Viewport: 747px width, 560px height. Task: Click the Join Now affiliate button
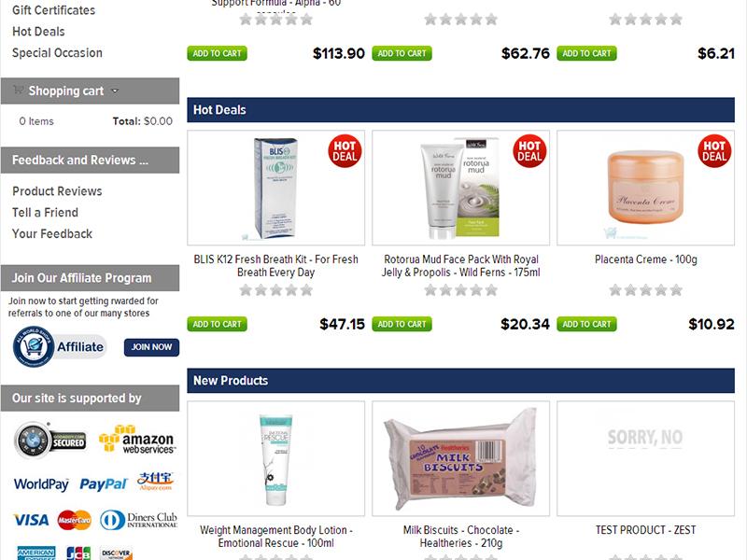click(x=151, y=347)
